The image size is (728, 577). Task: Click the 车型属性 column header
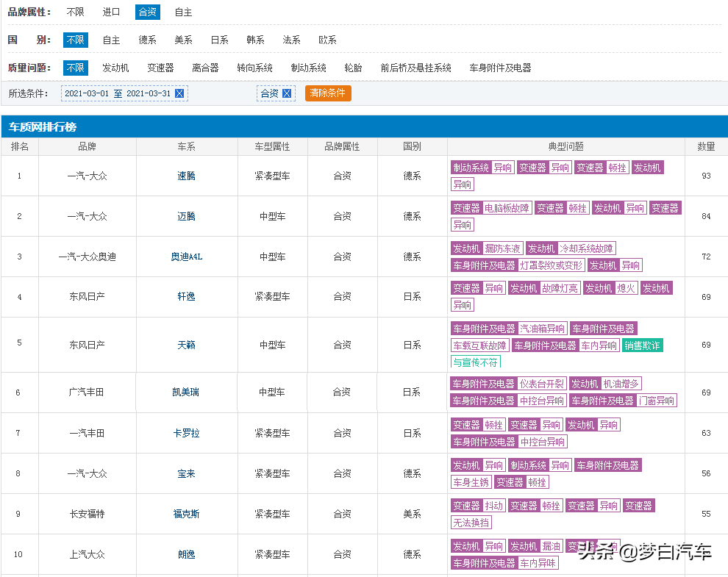pos(273,147)
